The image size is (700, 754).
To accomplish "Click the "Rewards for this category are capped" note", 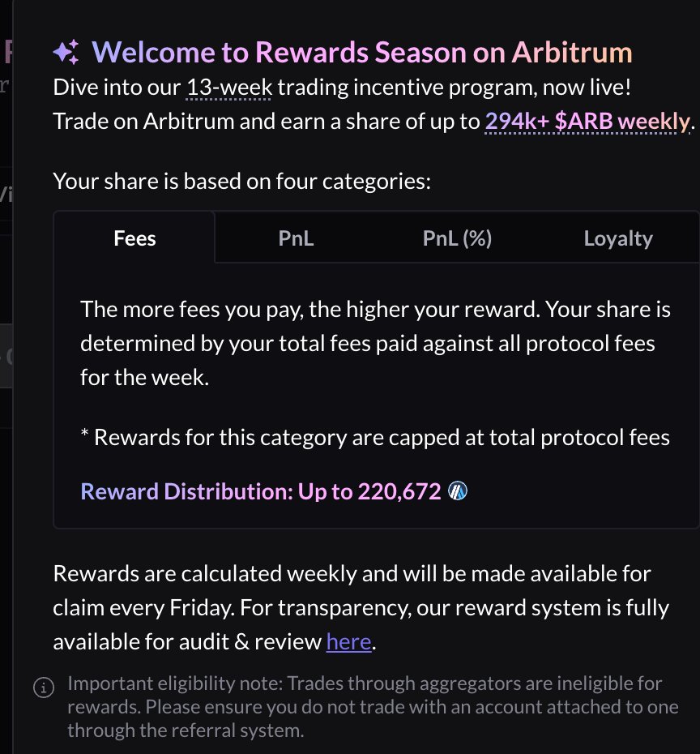I will [375, 437].
